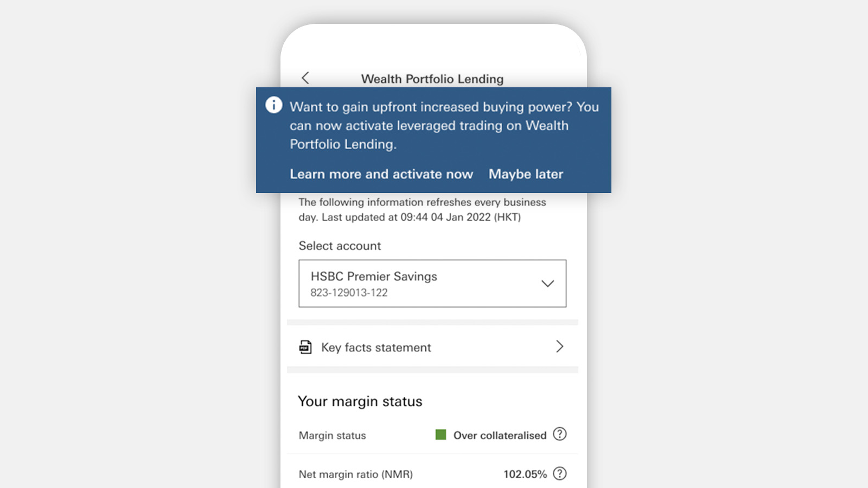
Task: Expand the account dropdown chevron
Action: (x=547, y=284)
